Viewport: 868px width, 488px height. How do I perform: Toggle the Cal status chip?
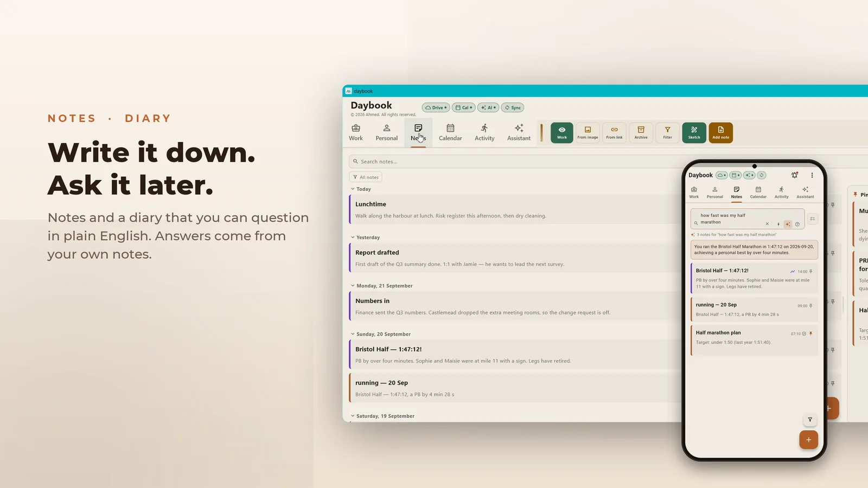click(463, 107)
